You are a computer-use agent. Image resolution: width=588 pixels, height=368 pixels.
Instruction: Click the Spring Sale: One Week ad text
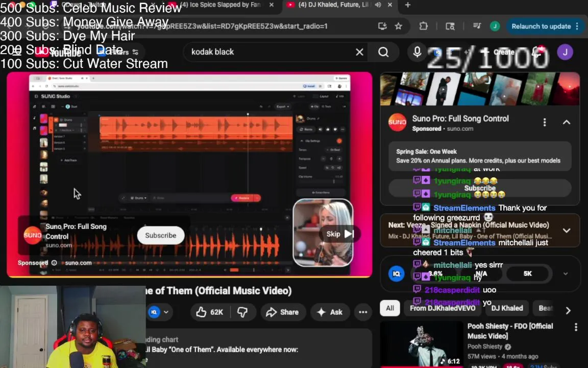[x=426, y=152]
